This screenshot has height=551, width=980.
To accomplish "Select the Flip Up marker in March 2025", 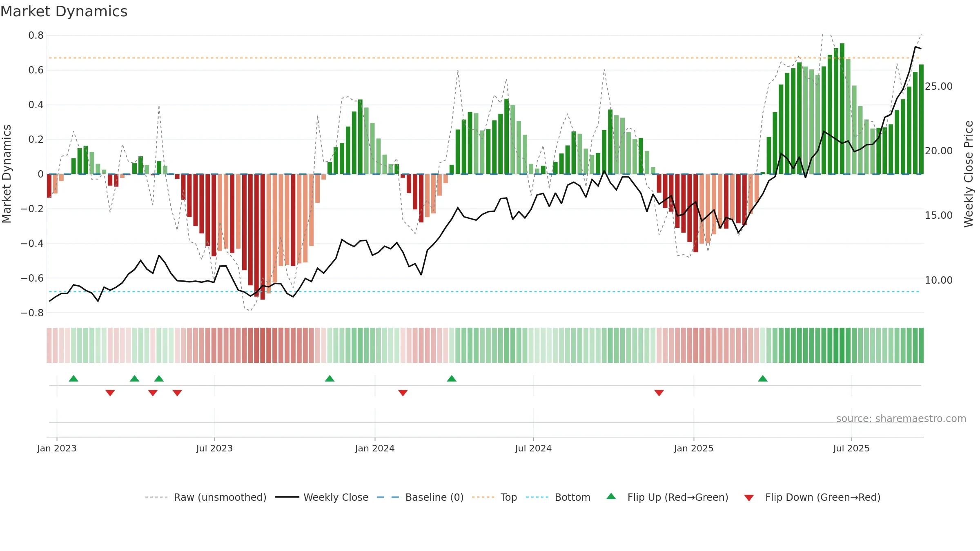I will (763, 378).
